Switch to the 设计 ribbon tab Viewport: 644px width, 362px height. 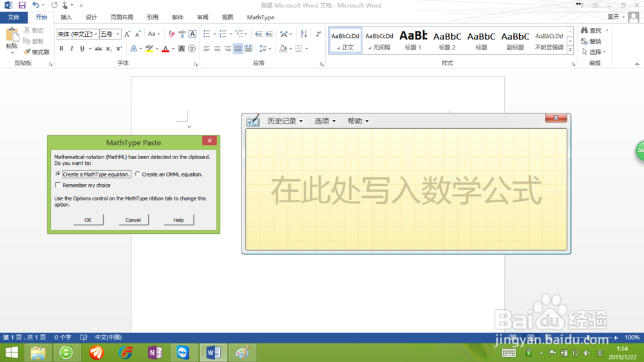click(91, 17)
